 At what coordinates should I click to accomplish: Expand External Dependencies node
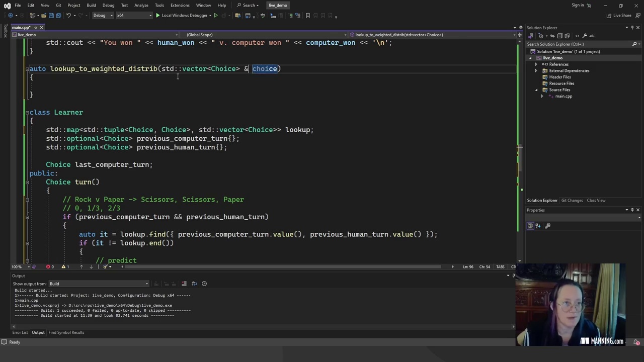pos(536,71)
